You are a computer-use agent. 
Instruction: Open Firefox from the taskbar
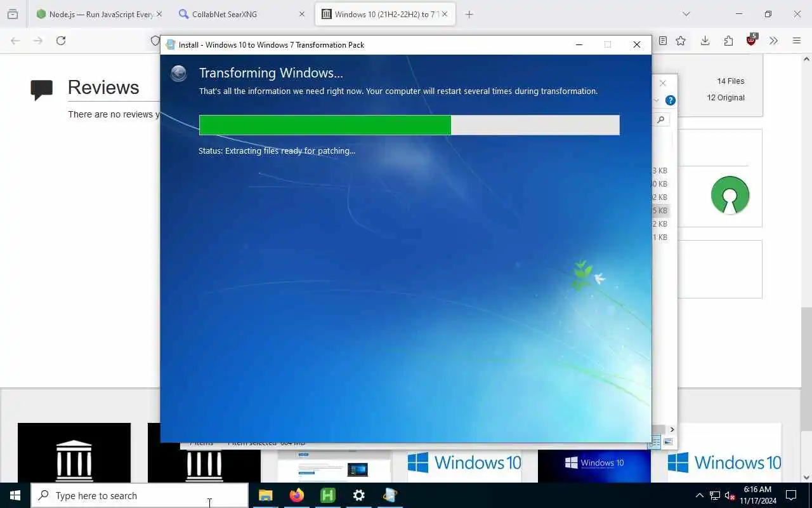(296, 495)
